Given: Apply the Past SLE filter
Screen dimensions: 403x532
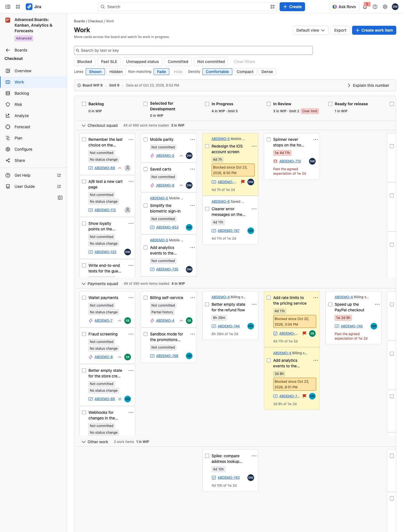Looking at the screenshot, I should click(109, 62).
